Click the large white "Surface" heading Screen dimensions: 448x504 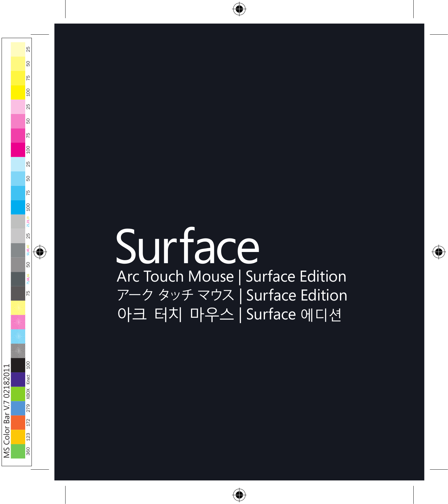(x=188, y=246)
